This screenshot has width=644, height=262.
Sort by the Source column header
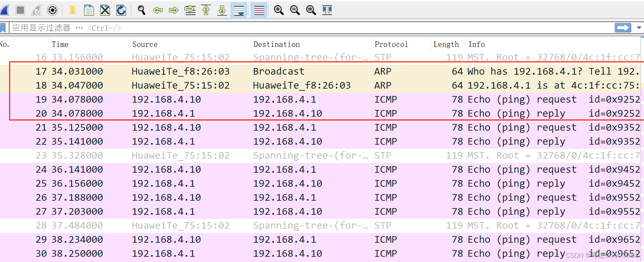pos(190,44)
